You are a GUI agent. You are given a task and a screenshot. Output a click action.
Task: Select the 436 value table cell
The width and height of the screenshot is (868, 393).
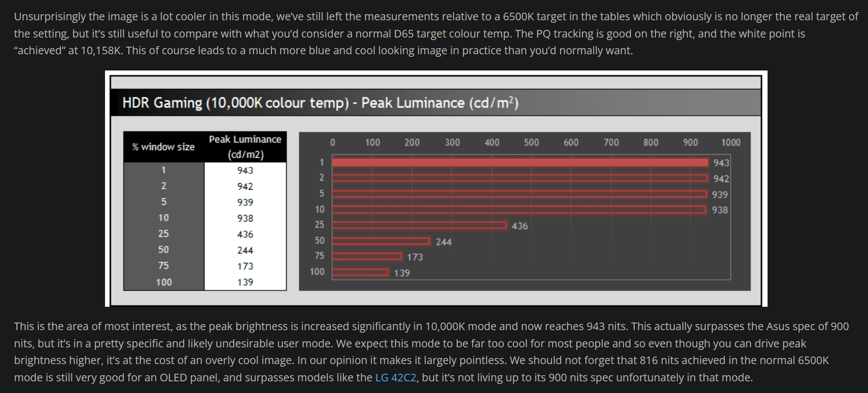pyautogui.click(x=245, y=234)
